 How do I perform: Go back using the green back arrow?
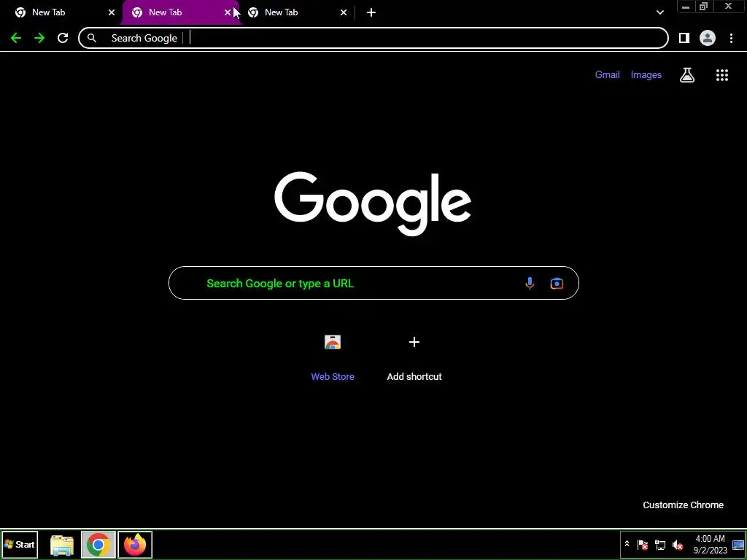(x=16, y=38)
